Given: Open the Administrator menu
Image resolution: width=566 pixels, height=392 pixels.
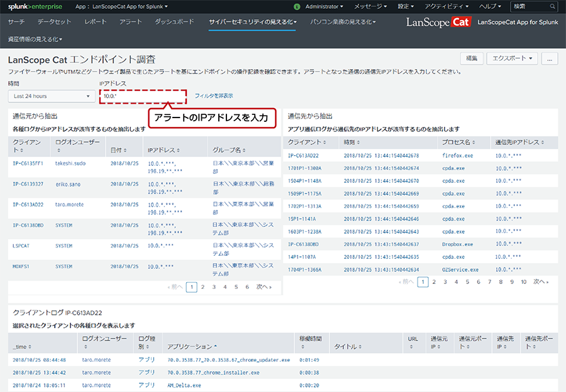Looking at the screenshot, I should (324, 6).
